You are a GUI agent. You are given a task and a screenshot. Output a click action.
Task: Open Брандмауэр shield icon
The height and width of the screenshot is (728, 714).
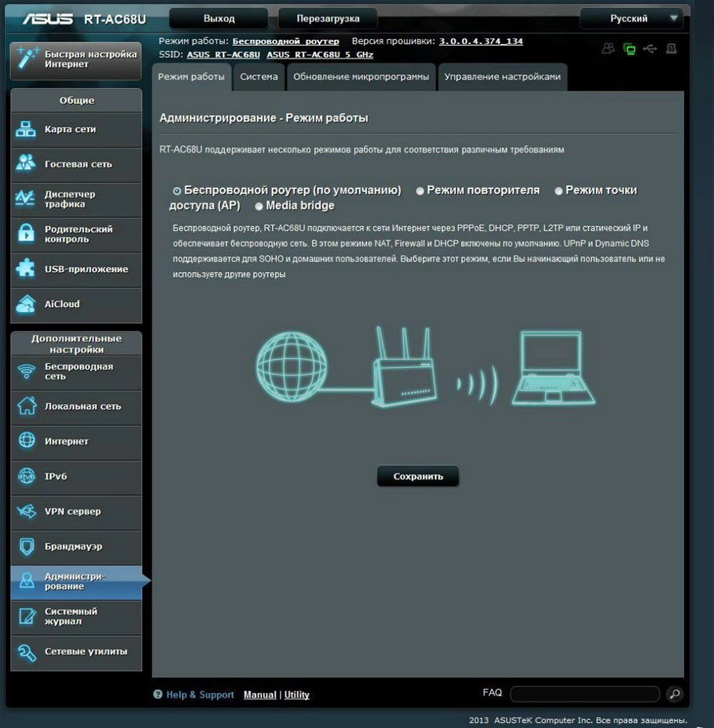tap(27, 547)
